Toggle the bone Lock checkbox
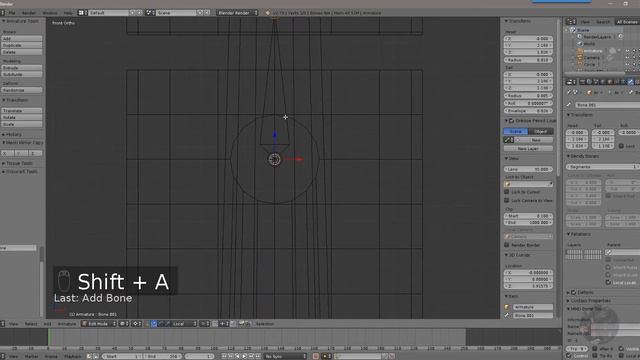This screenshot has height=360, width=640. [621, 146]
